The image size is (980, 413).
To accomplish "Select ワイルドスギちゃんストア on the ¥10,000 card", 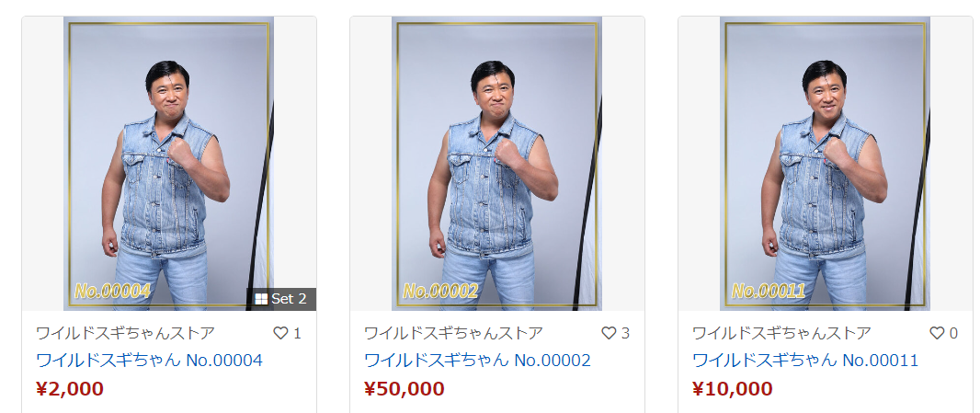I will click(781, 334).
